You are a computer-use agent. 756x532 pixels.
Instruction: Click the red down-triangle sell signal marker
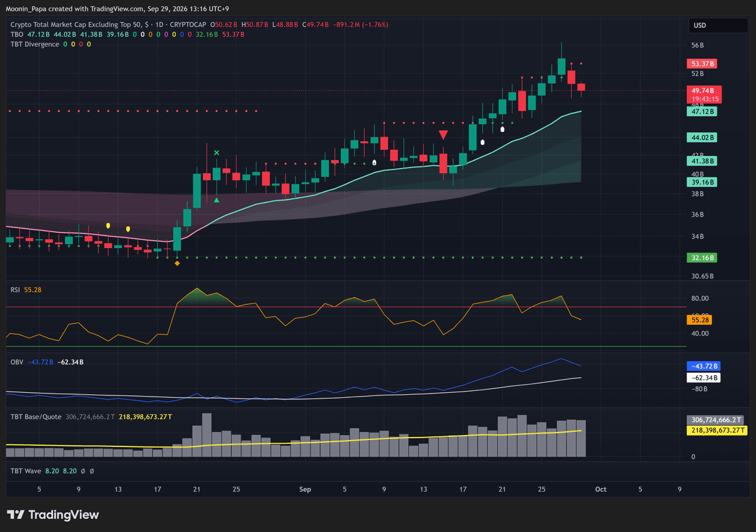coord(444,135)
